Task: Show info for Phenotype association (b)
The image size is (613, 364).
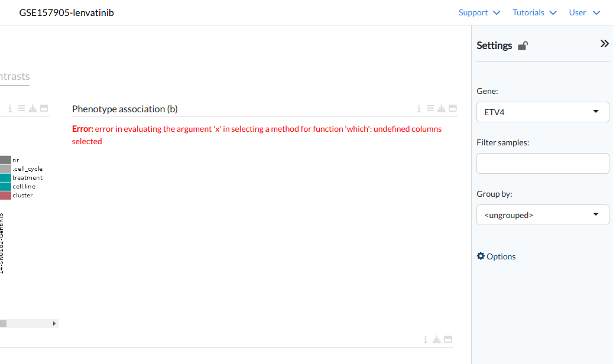Action: pos(419,108)
